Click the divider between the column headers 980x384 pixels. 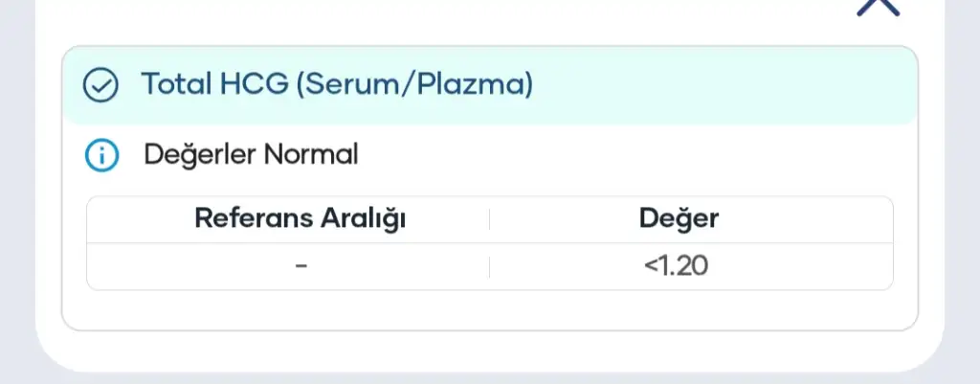tap(489, 219)
